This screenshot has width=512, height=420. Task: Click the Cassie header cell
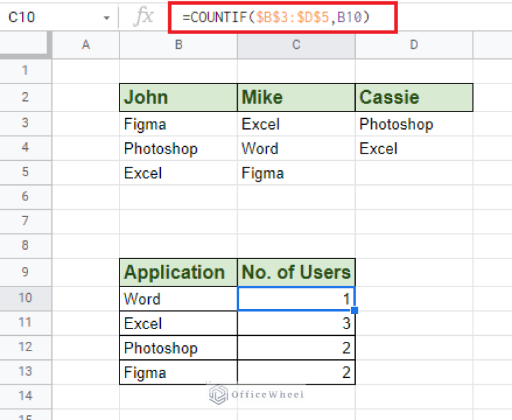(414, 97)
